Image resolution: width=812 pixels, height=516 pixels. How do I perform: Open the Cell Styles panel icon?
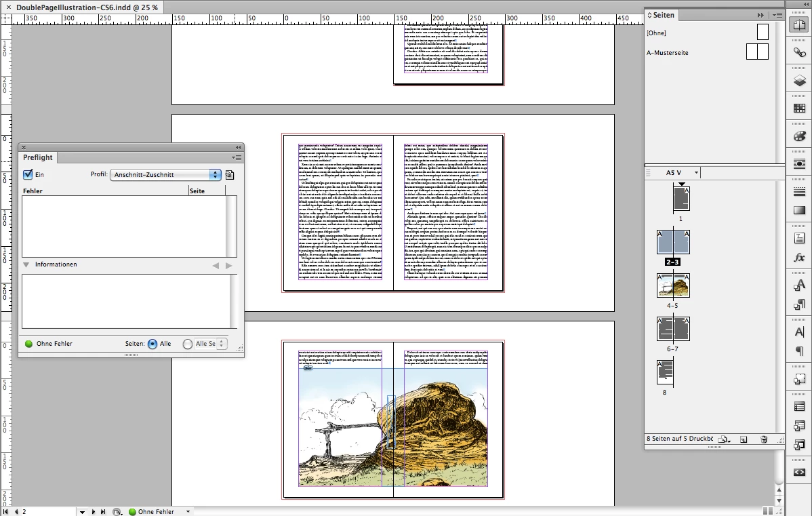[x=799, y=445]
